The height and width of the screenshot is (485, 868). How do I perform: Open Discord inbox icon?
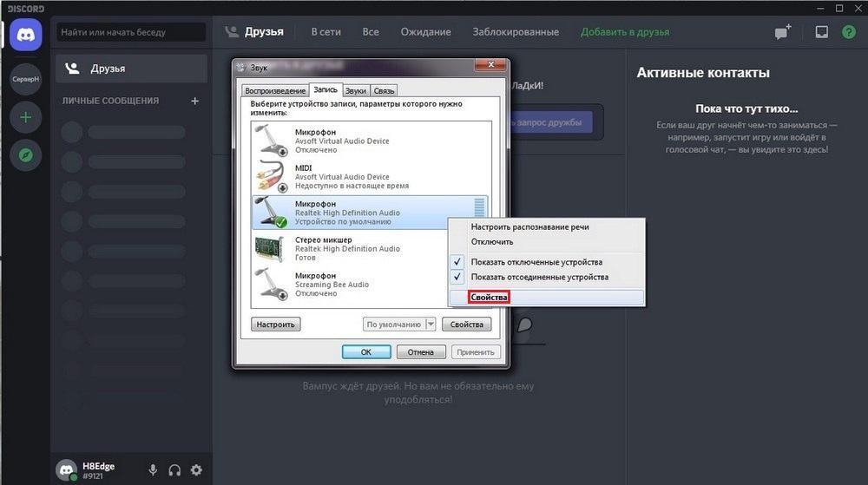tap(821, 32)
